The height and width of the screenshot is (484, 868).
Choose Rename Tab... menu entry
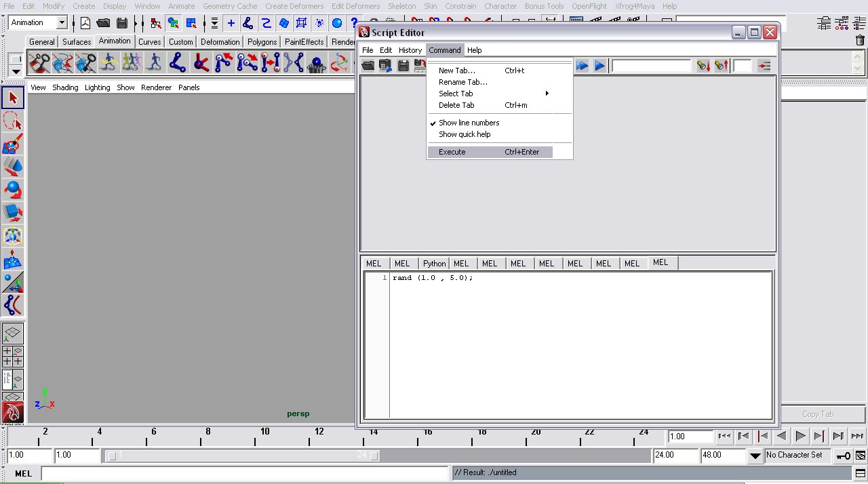coord(490,82)
